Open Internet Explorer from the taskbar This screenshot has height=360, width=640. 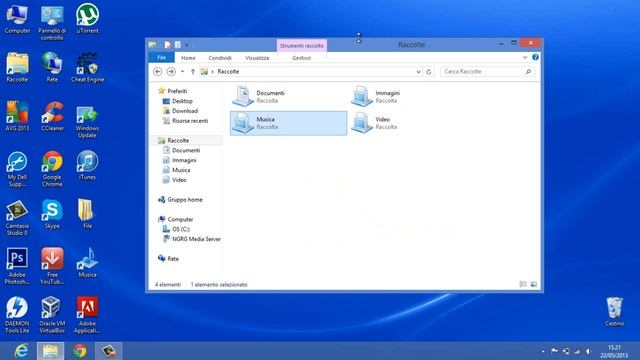coord(21,351)
